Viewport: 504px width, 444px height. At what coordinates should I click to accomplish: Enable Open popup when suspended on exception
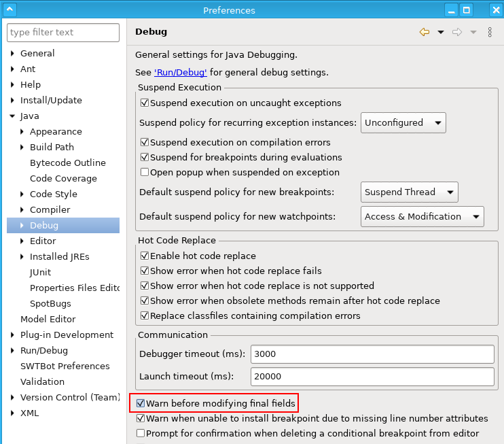tap(145, 172)
